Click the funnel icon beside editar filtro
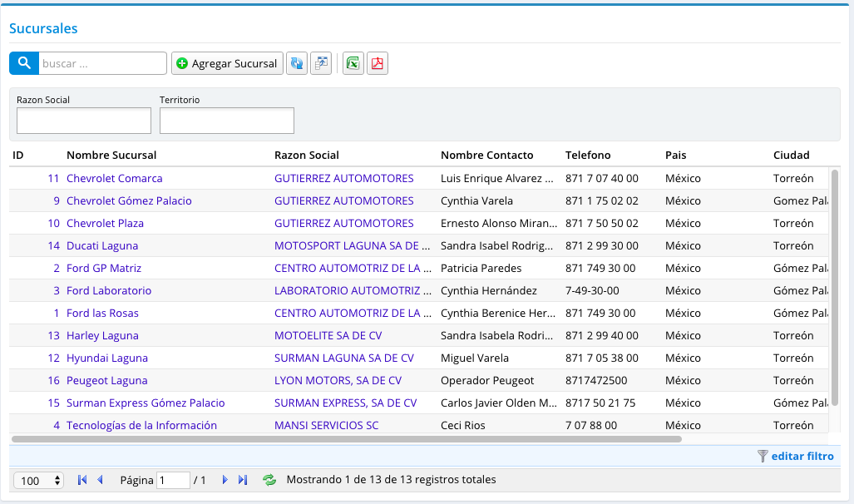The image size is (854, 504). tap(763, 456)
